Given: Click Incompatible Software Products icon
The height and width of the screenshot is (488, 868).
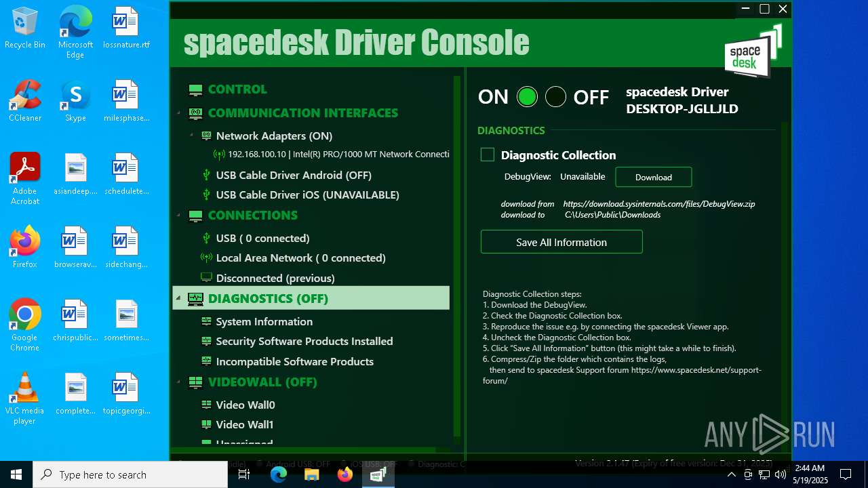Looking at the screenshot, I should 206,361.
